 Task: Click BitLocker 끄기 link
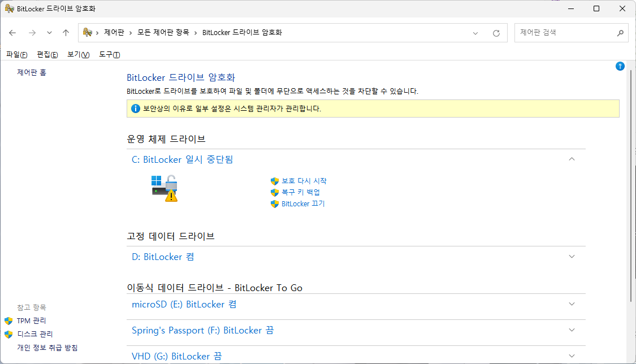303,203
